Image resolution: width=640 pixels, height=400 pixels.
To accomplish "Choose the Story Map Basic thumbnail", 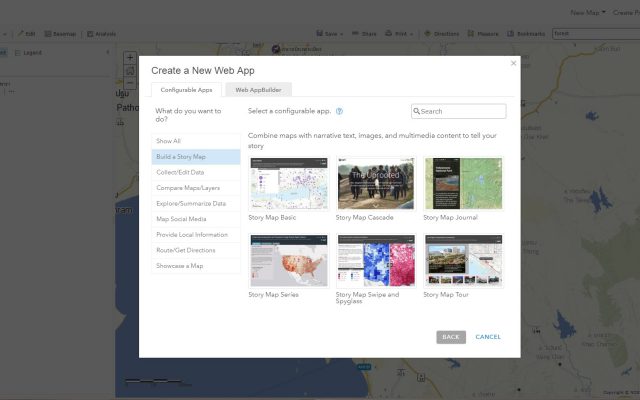I will coord(289,184).
